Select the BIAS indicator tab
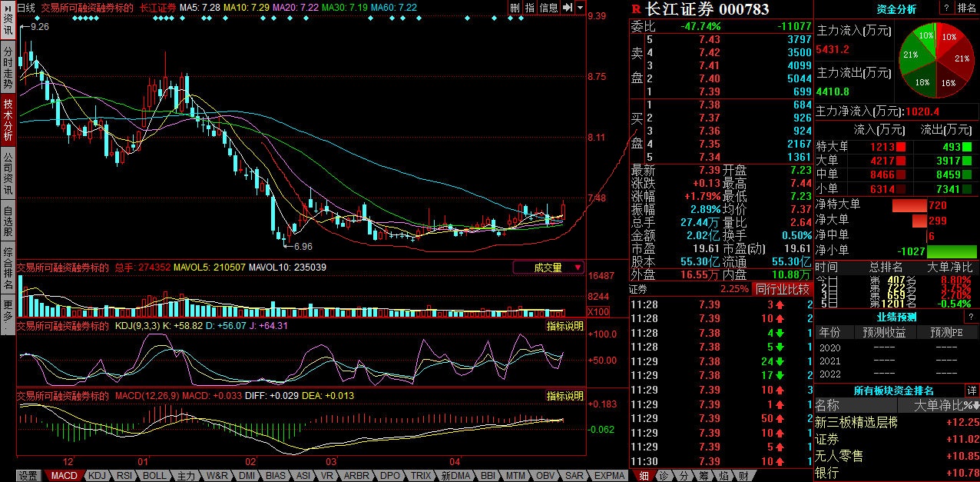 [277, 476]
